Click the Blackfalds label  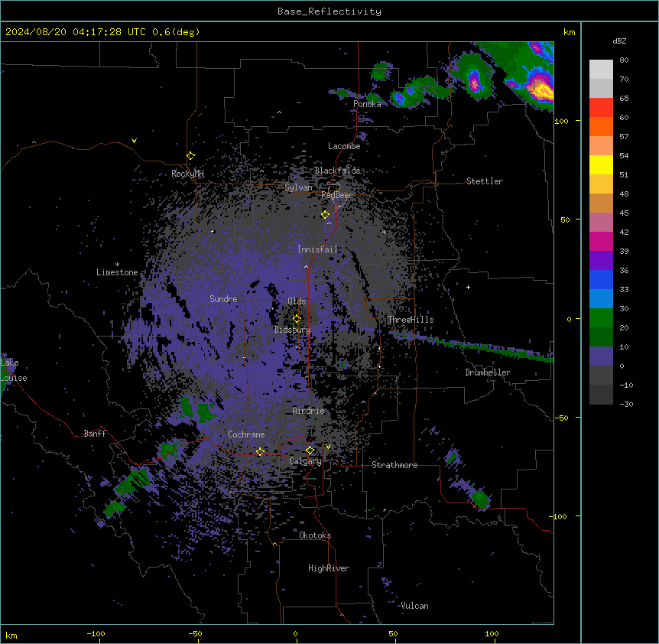coord(337,171)
